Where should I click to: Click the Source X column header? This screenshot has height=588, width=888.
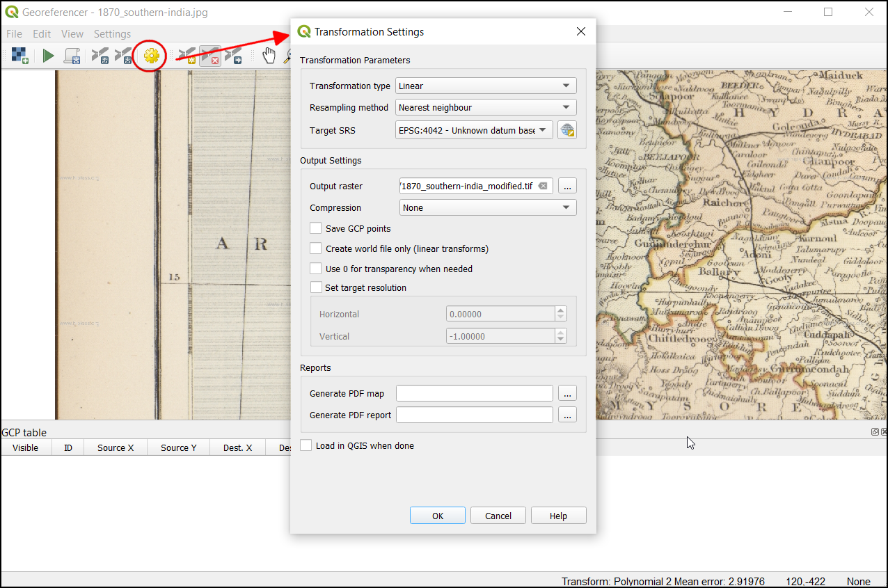click(x=116, y=447)
